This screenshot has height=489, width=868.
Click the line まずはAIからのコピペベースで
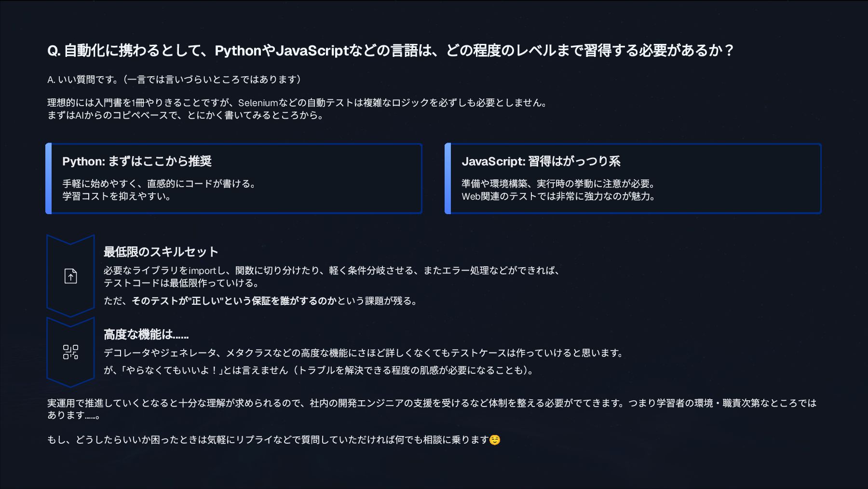[186, 115]
